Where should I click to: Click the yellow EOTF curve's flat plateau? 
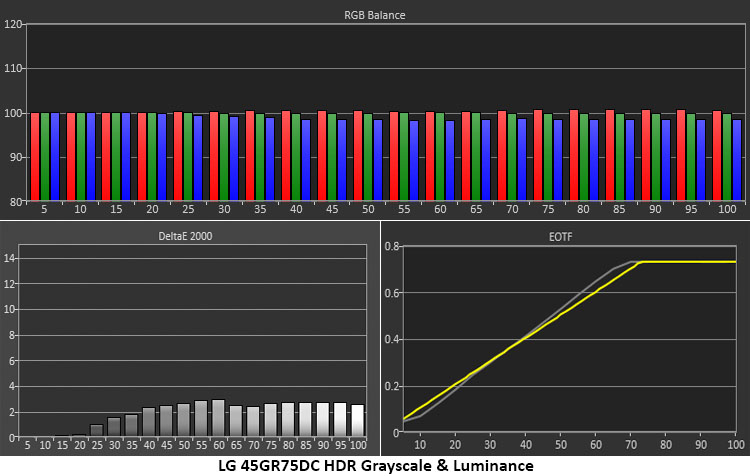coord(689,262)
